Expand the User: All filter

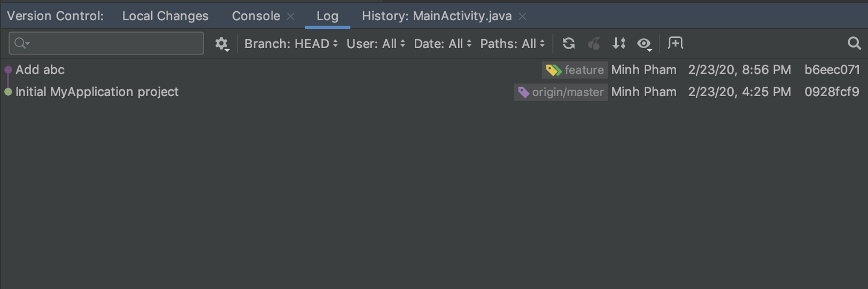pyautogui.click(x=376, y=44)
